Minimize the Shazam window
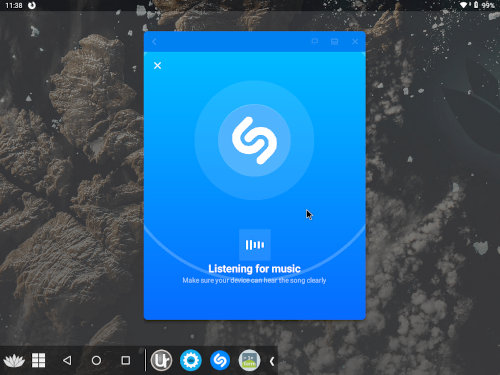Image resolution: width=500 pixels, height=375 pixels. pyautogui.click(x=315, y=41)
